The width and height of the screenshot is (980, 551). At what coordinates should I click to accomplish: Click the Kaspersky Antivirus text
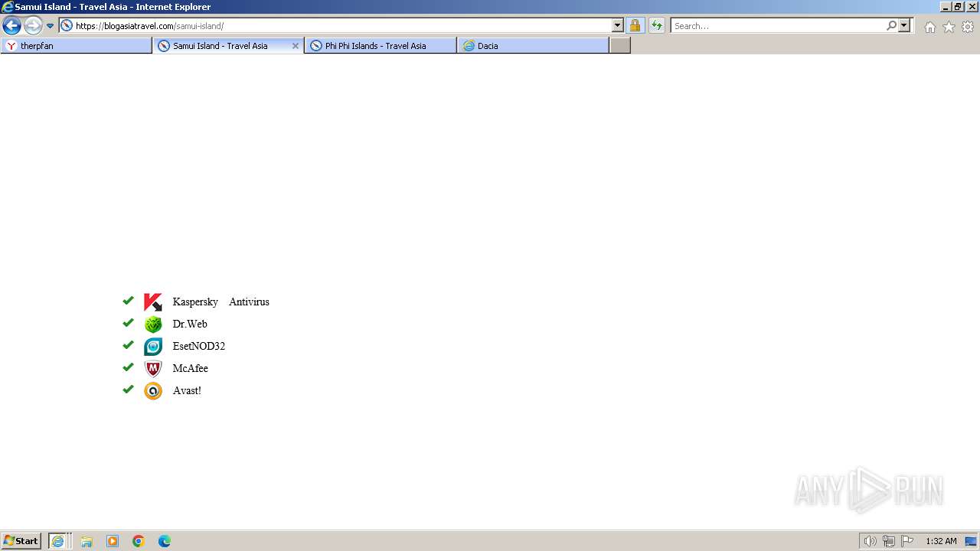click(221, 302)
